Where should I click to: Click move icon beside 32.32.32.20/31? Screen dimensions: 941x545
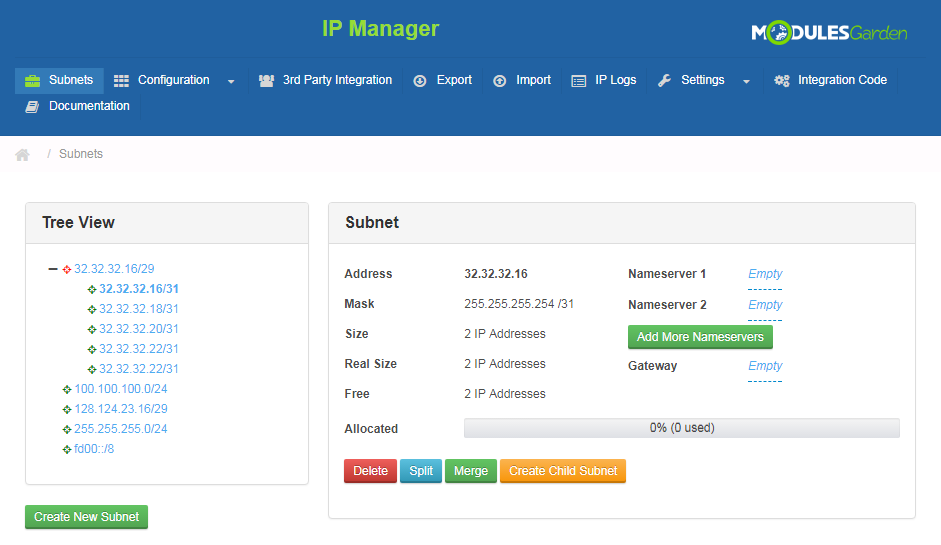(x=92, y=330)
